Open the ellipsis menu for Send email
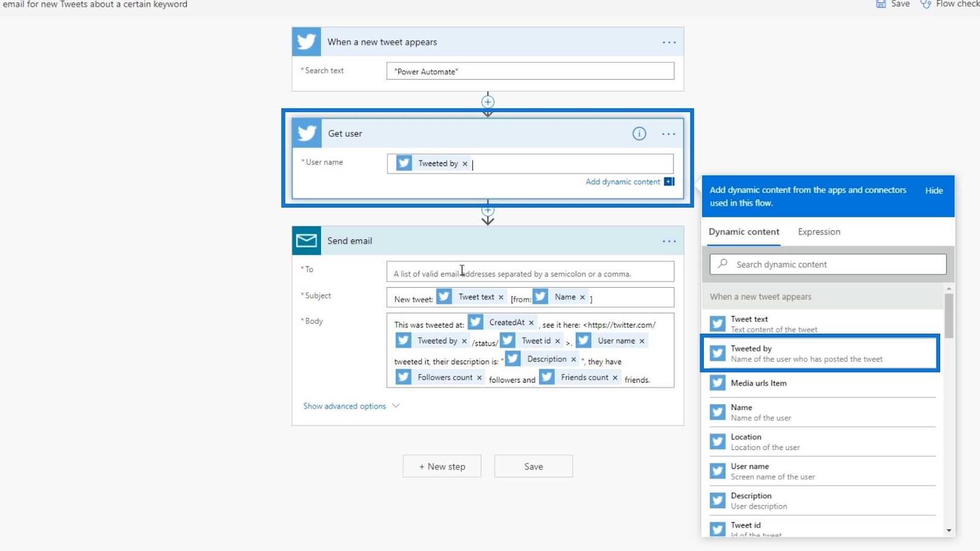 669,241
